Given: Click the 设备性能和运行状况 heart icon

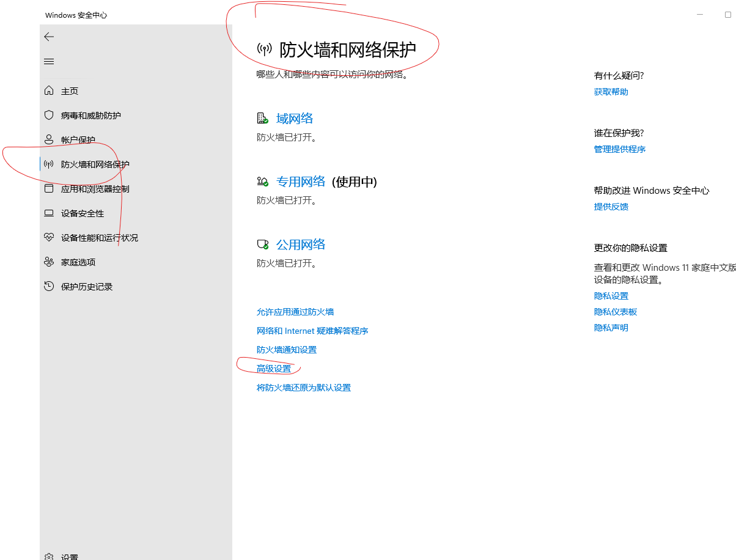Looking at the screenshot, I should (49, 237).
